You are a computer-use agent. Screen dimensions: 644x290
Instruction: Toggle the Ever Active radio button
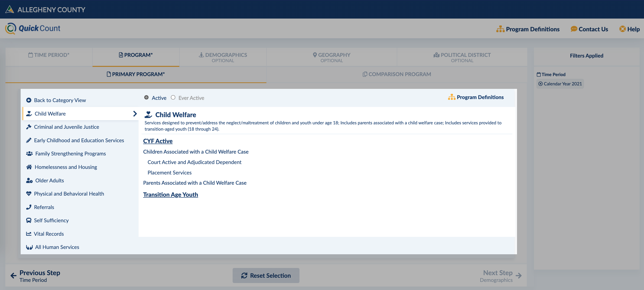pos(173,97)
